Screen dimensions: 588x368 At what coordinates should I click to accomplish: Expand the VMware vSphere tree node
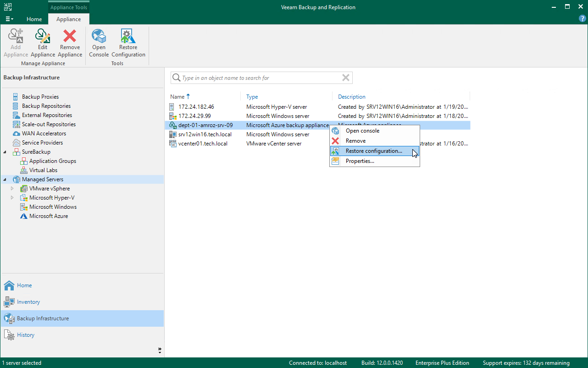(12, 189)
